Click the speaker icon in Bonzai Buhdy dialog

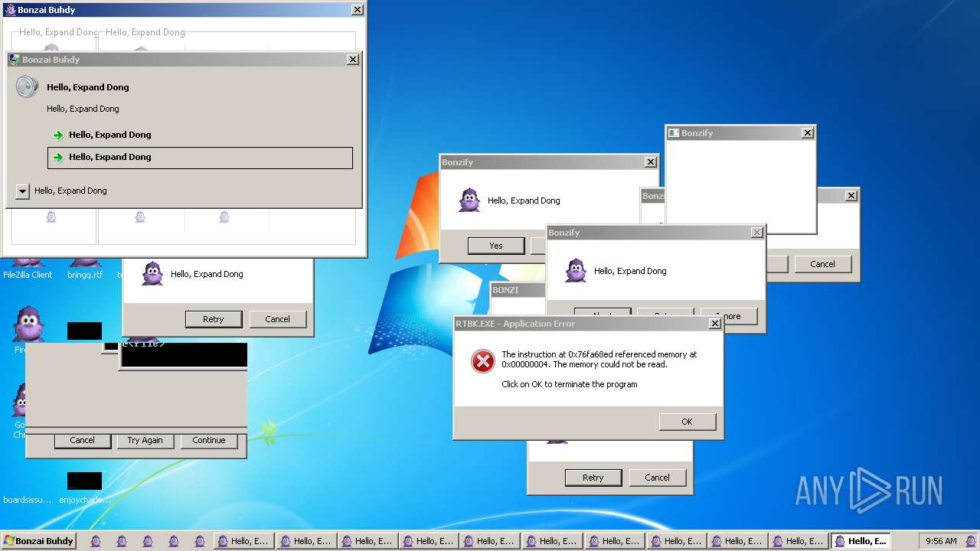click(x=27, y=86)
